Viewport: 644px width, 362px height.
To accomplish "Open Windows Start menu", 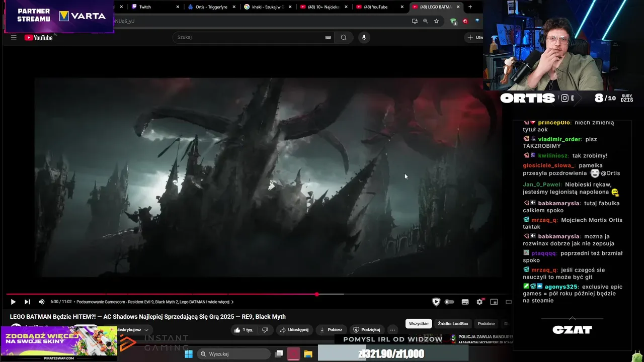I will (x=189, y=354).
